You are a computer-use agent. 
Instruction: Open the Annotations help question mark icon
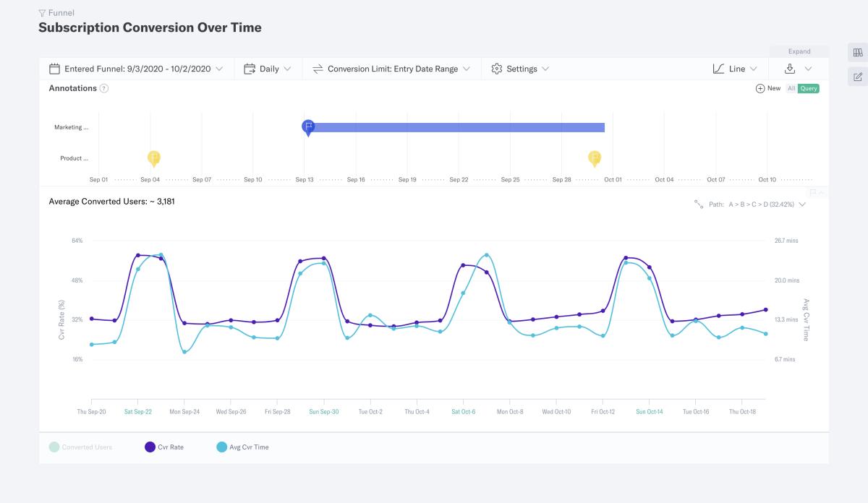(x=103, y=88)
